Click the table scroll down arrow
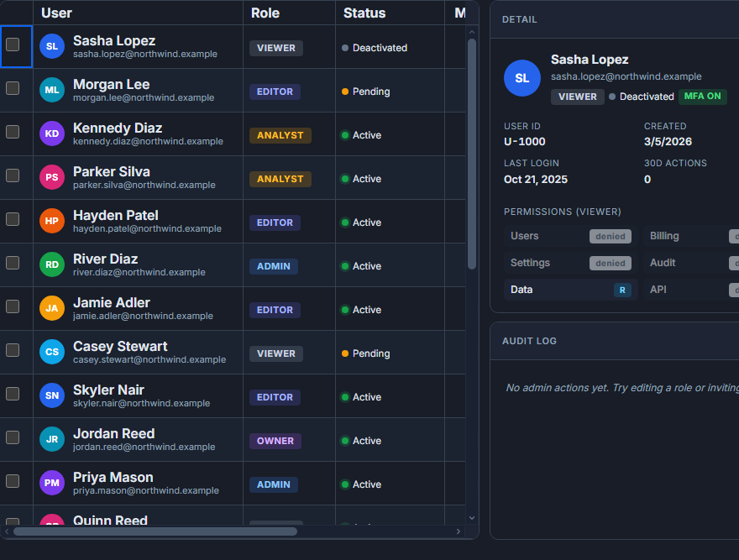This screenshot has width=739, height=560. (472, 518)
